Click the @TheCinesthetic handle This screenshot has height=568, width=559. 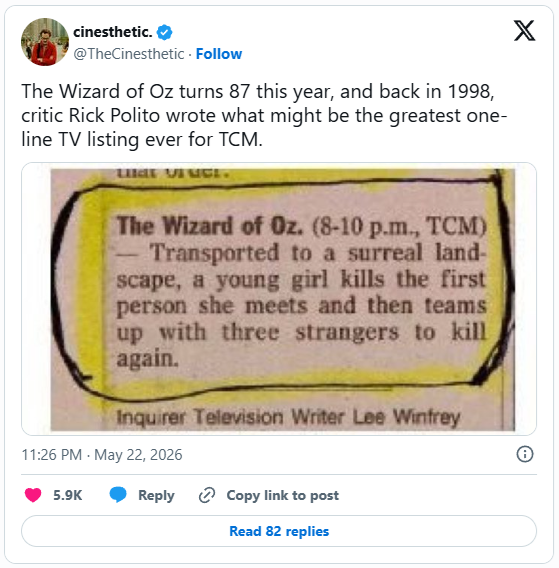(x=129, y=54)
